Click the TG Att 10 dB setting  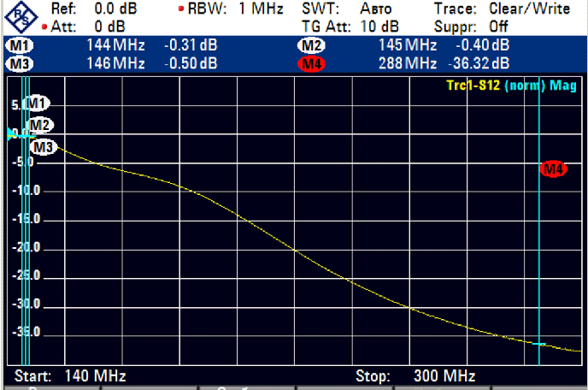[350, 26]
